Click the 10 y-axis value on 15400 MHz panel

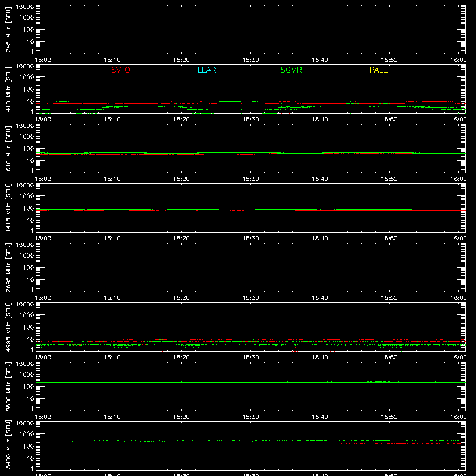click(30, 458)
